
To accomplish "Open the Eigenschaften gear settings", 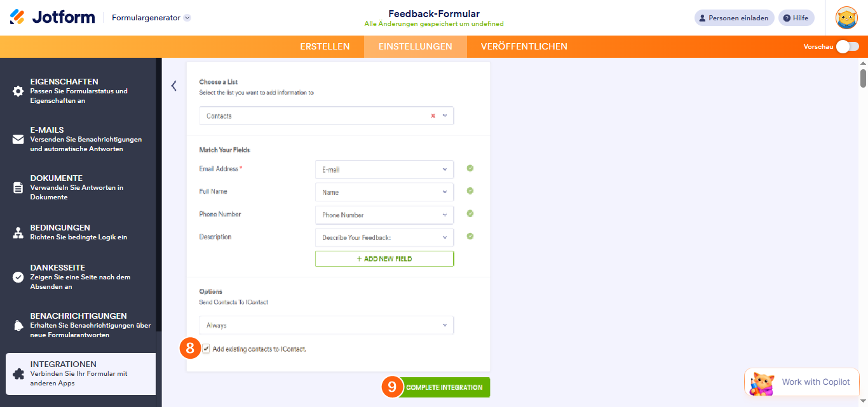I will coord(18,91).
